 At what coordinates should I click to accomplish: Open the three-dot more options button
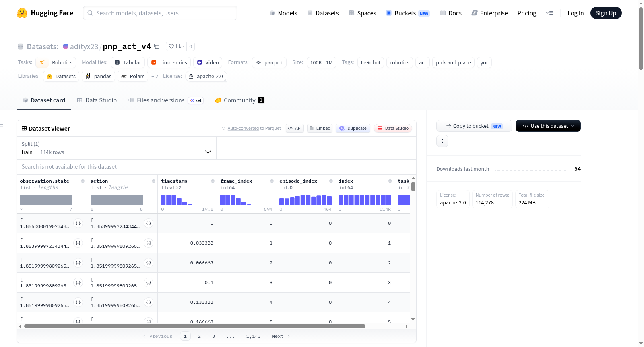(x=442, y=141)
